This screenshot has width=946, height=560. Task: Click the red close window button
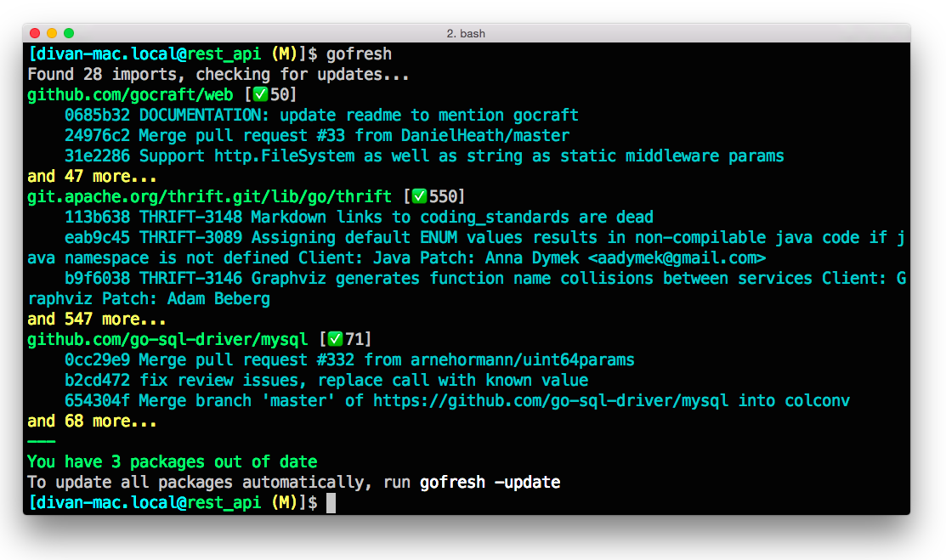[35, 33]
